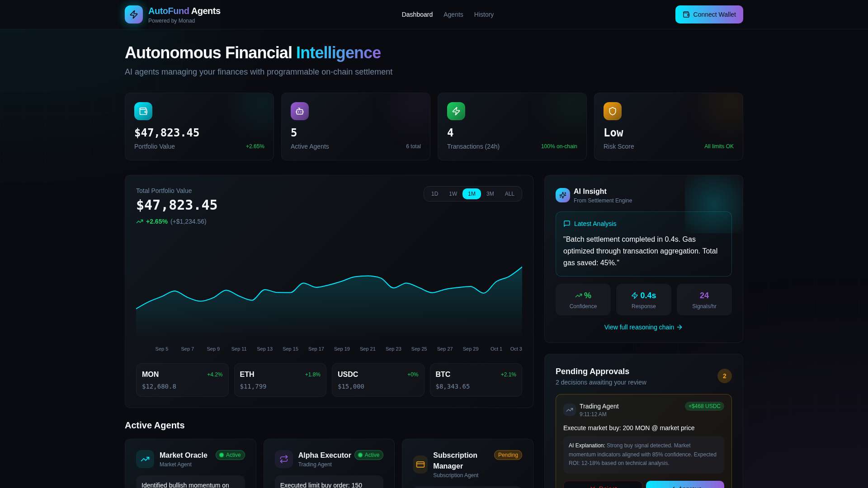The image size is (868, 488).
Task: Open View full reasoning chain link
Action: click(x=643, y=327)
